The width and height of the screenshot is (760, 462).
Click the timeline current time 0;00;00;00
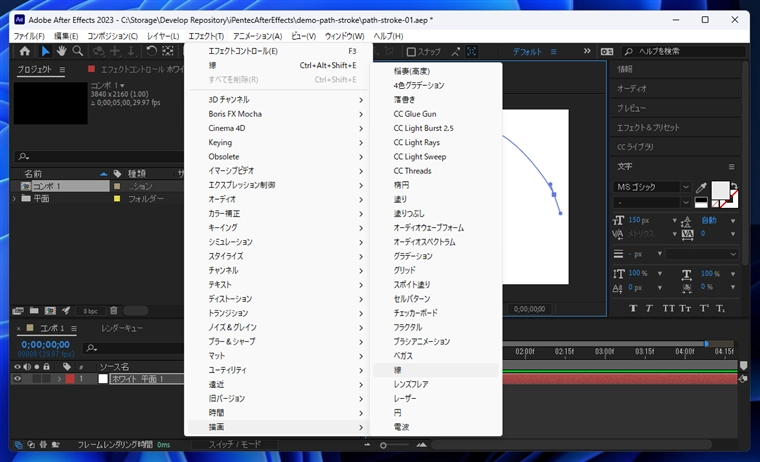46,345
